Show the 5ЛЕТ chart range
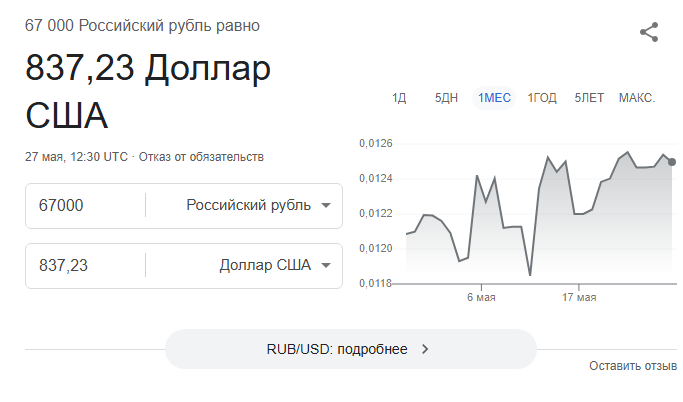The image size is (683, 402). 589,98
